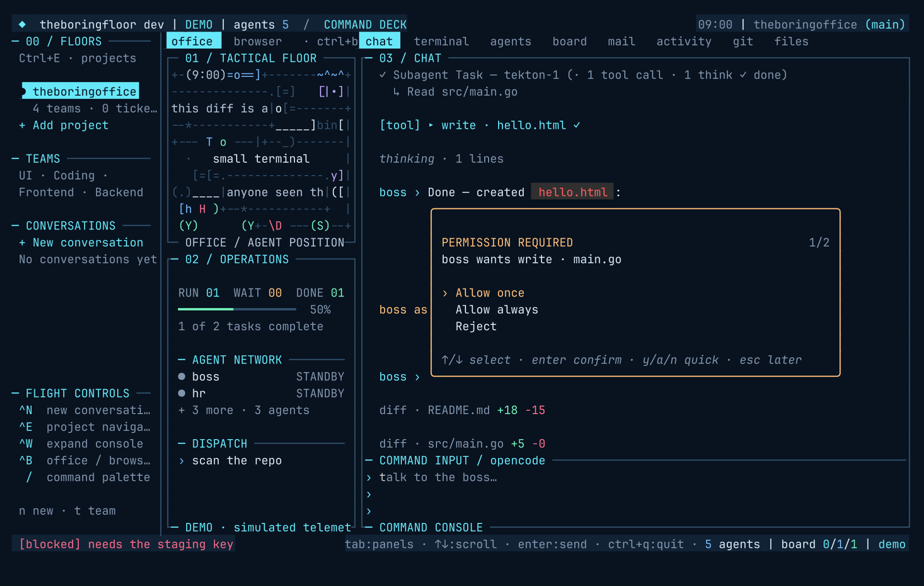924x586 pixels.
Task: Click the diamond logo beside theboringfloor dev
Action: point(22,25)
